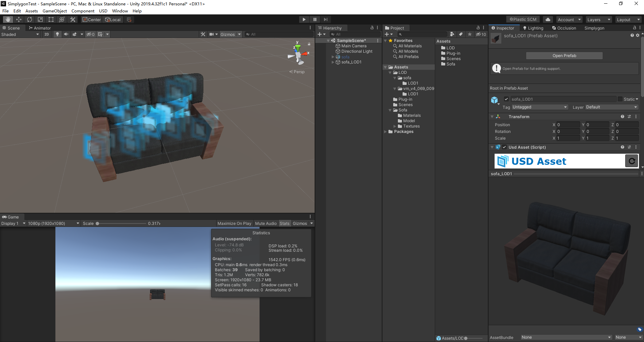644x342 pixels.
Task: Click the Pause button
Action: coord(315,19)
